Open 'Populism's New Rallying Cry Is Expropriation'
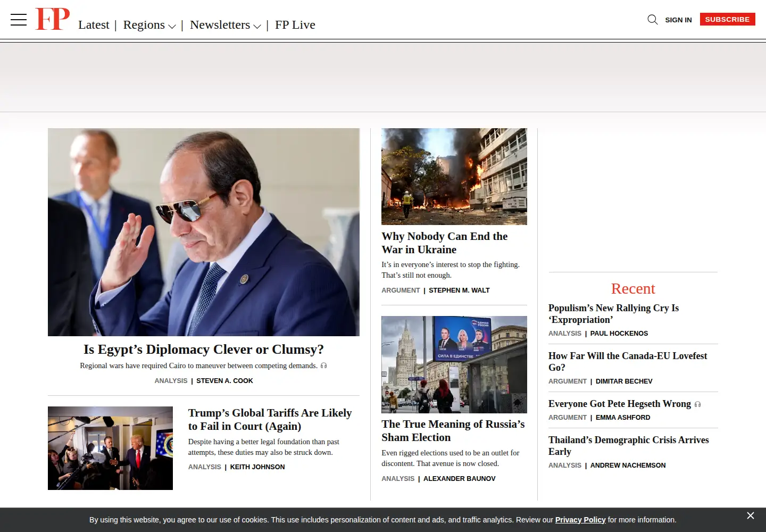The width and height of the screenshot is (766, 532). (613, 313)
